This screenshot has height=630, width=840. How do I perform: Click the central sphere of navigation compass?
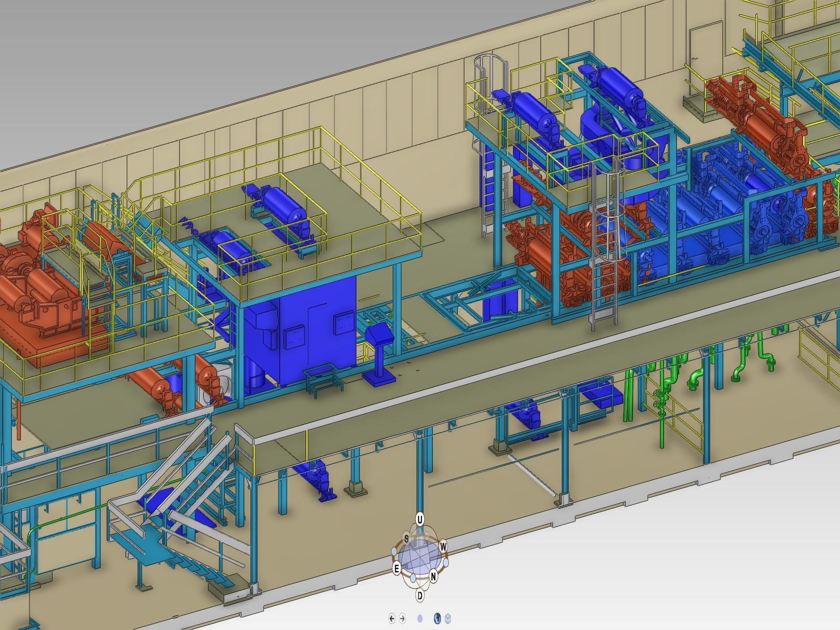click(x=420, y=556)
